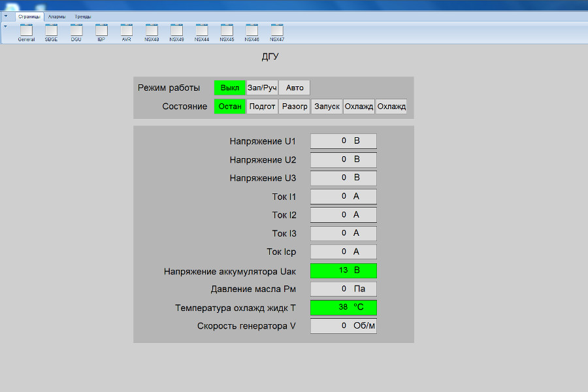Screen dimensions: 588x392
Task: Click the Ток I2 label
Action: (x=284, y=216)
